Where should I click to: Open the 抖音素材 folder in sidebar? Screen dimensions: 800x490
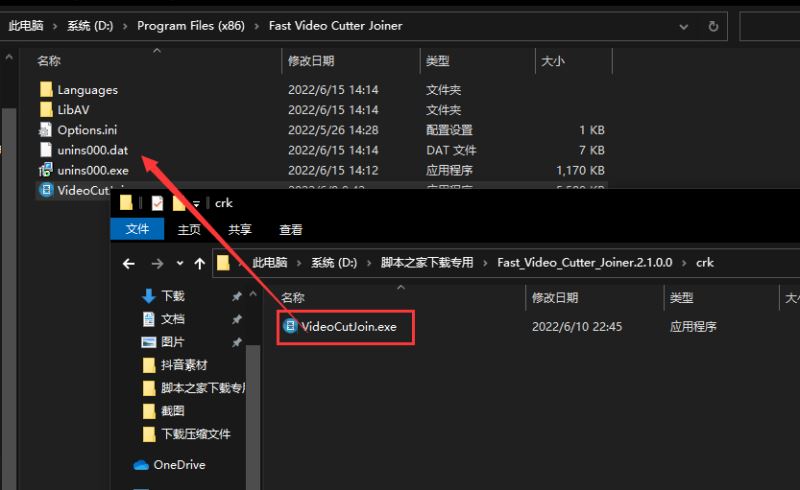pos(175,365)
